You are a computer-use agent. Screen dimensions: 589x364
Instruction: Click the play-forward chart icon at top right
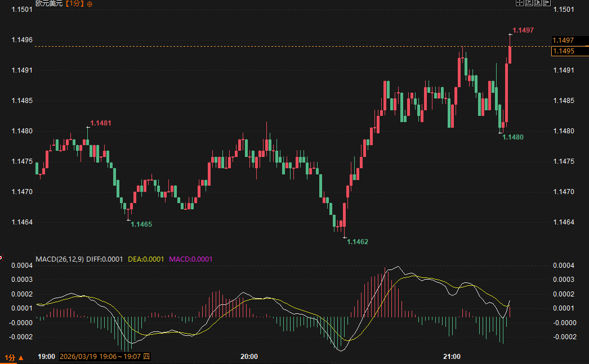pos(538,3)
